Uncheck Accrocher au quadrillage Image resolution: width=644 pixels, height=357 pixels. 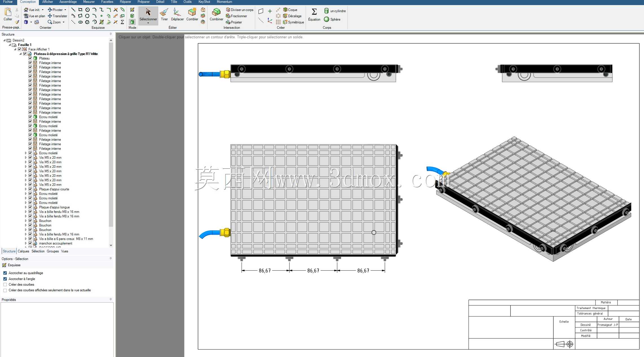[5, 273]
